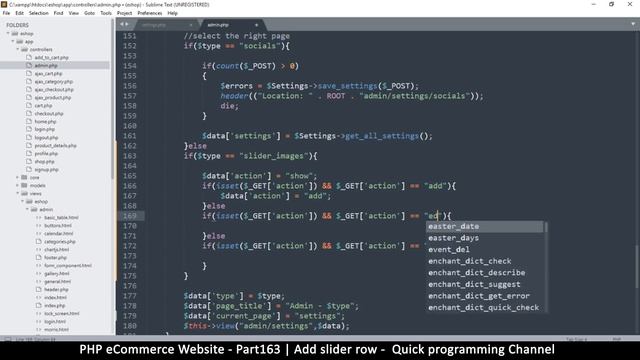
Task: Open the Find menu
Action: point(58,13)
